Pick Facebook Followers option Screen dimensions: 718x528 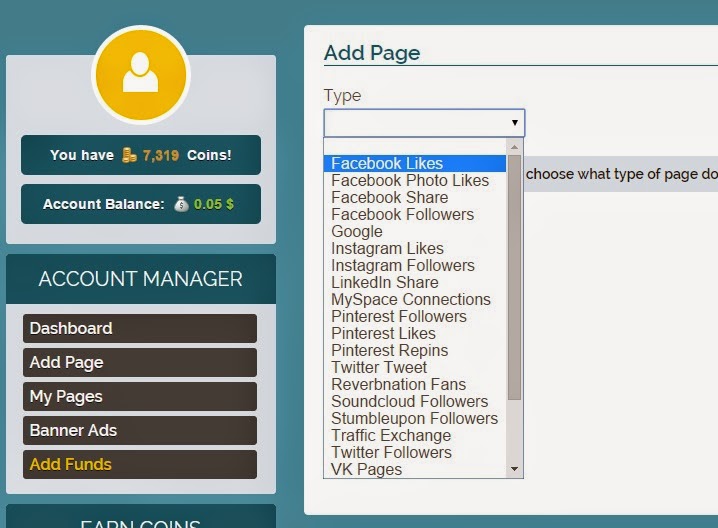[x=414, y=214]
